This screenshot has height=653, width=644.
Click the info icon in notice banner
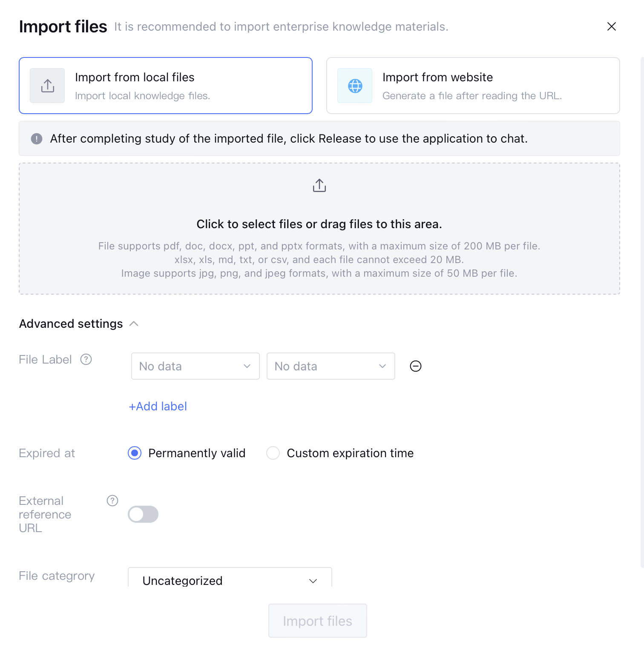37,139
